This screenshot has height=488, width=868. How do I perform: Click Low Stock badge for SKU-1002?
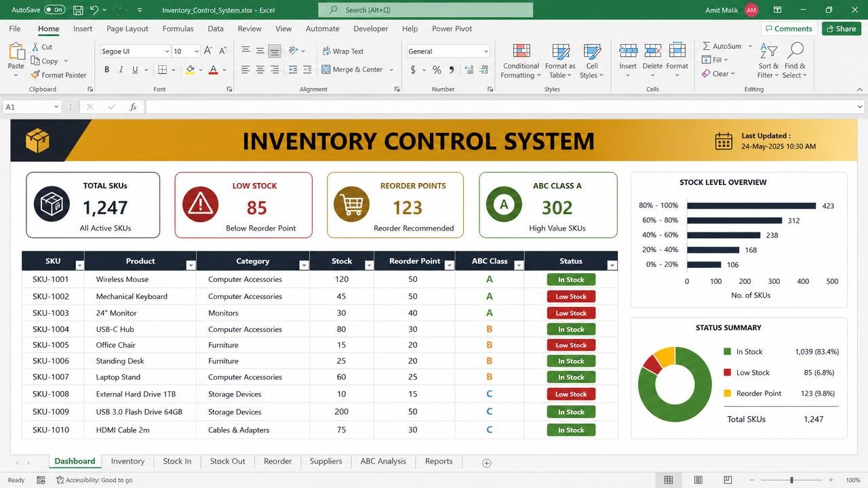pos(571,296)
